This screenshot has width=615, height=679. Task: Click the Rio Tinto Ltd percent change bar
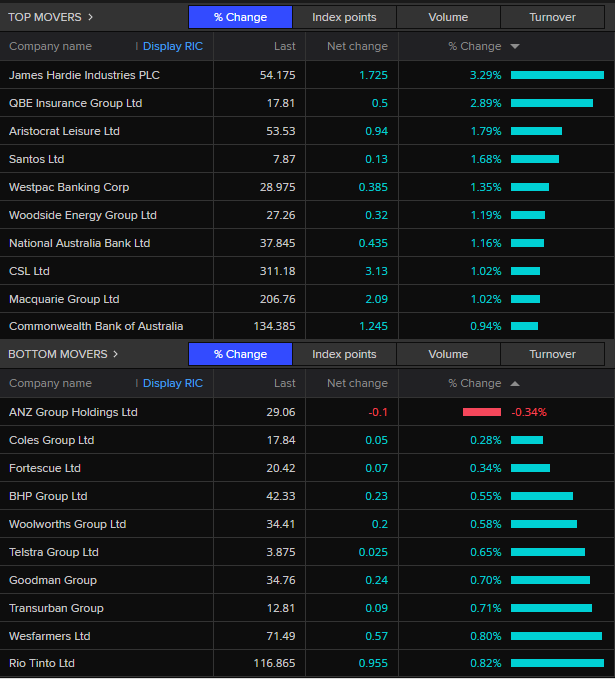(x=557, y=663)
